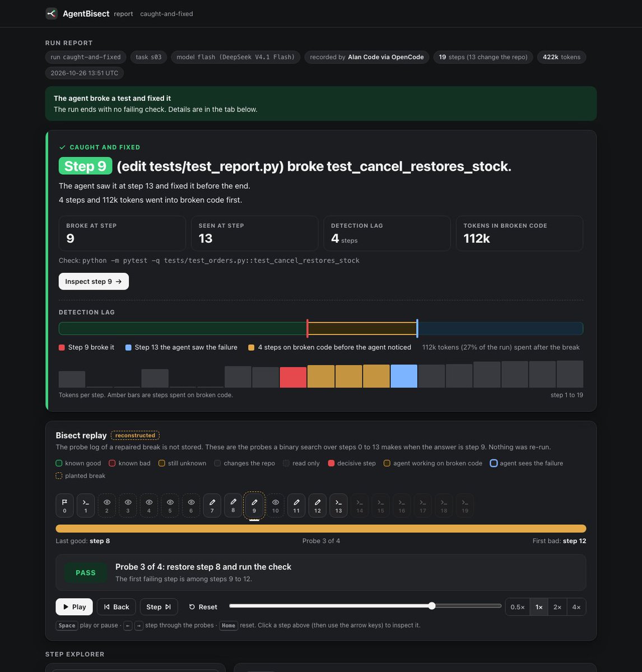
Task: Set playback speed to 2×
Action: (x=557, y=607)
